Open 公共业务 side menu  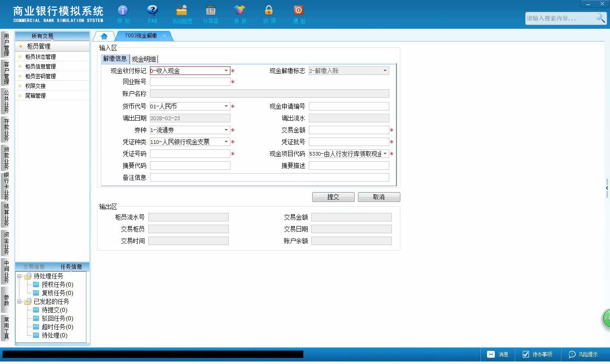6,101
